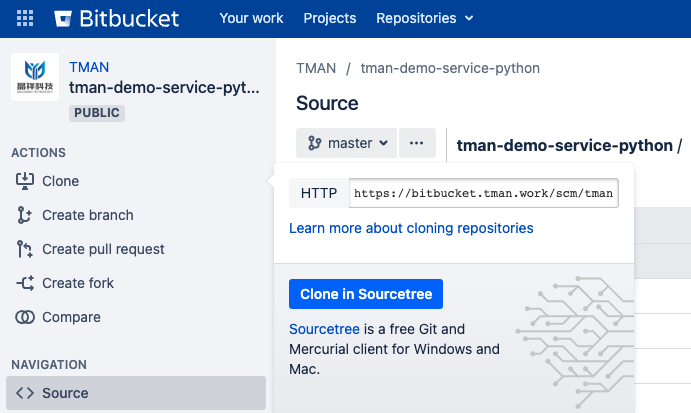Open the more actions ellipsis button
Viewport: 691px width, 413px height.
point(417,143)
